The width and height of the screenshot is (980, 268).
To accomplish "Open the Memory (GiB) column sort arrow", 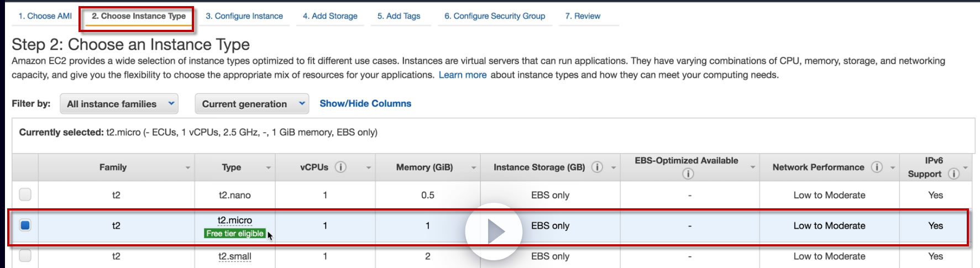I will point(474,167).
